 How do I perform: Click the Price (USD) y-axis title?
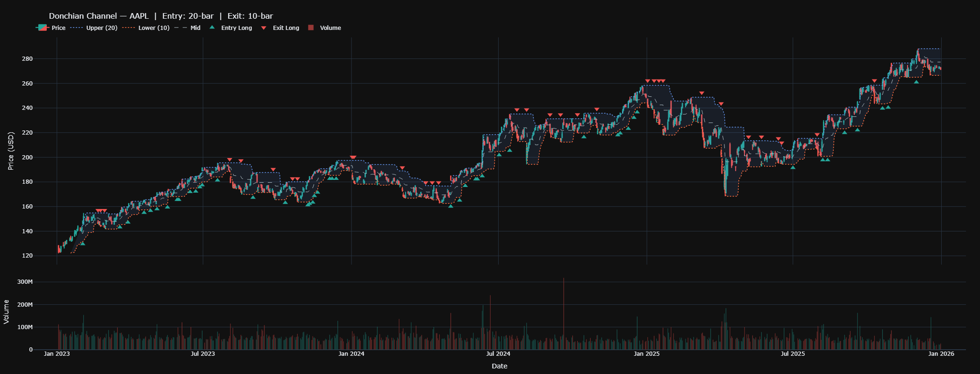click(11, 151)
